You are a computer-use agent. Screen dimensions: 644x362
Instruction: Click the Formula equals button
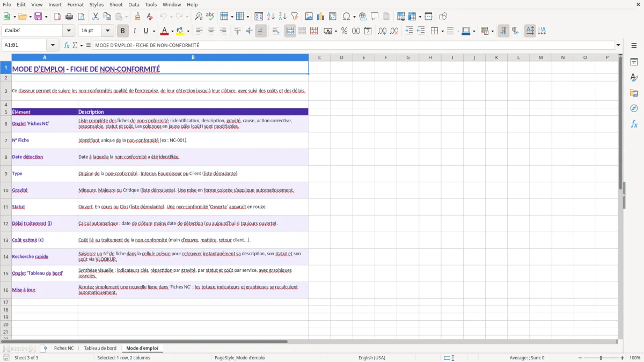point(89,45)
